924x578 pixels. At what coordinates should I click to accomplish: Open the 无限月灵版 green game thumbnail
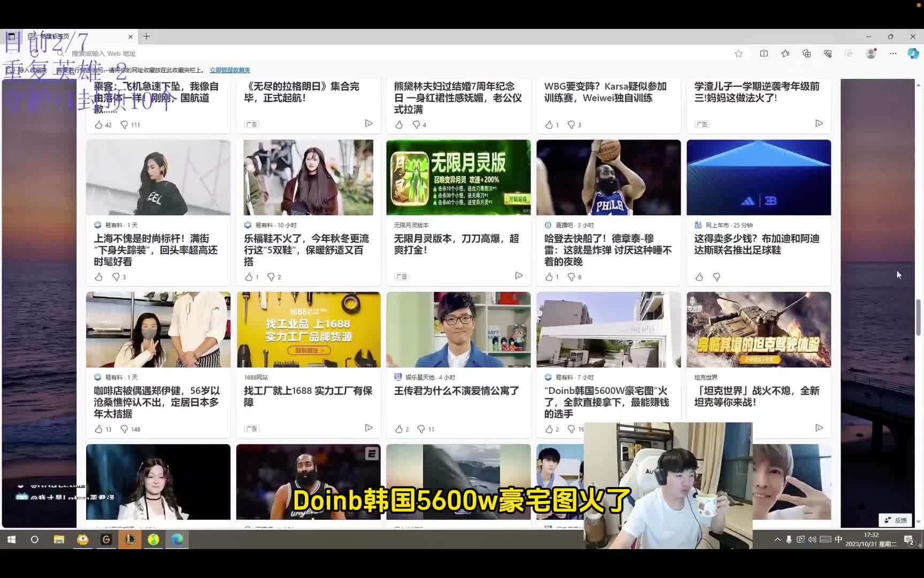[458, 178]
